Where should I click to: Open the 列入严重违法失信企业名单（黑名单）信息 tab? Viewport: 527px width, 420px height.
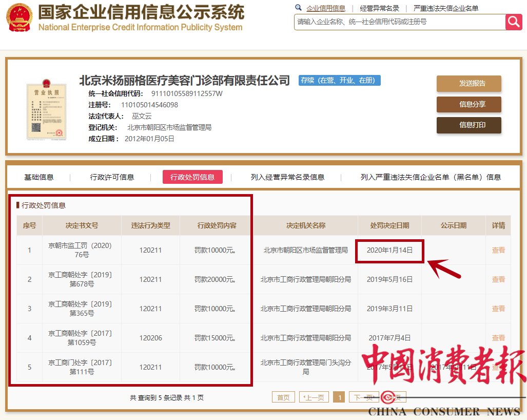(x=431, y=177)
